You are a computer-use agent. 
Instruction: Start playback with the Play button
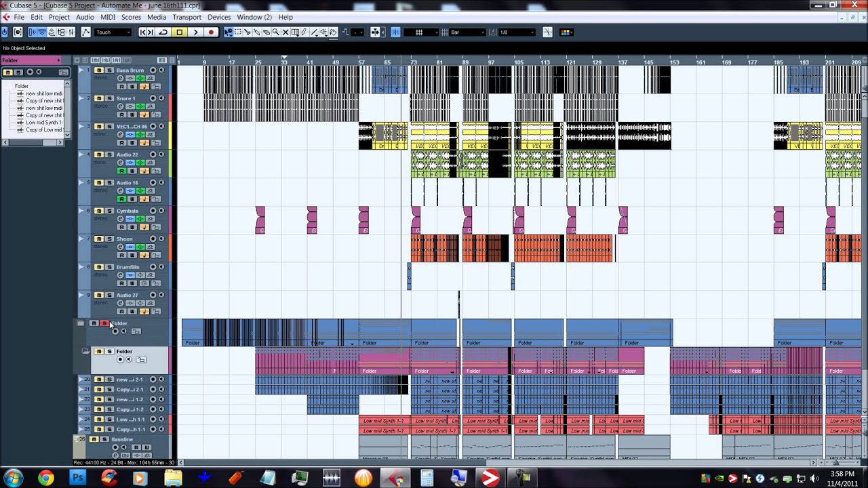[195, 32]
